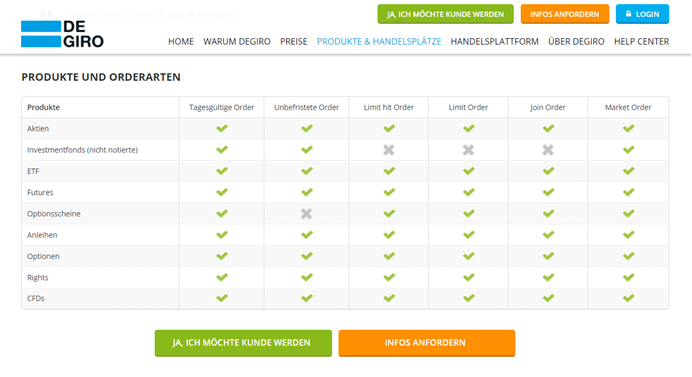Click the 'Join Order' column header
Screen dimensions: 692x377
(548, 107)
